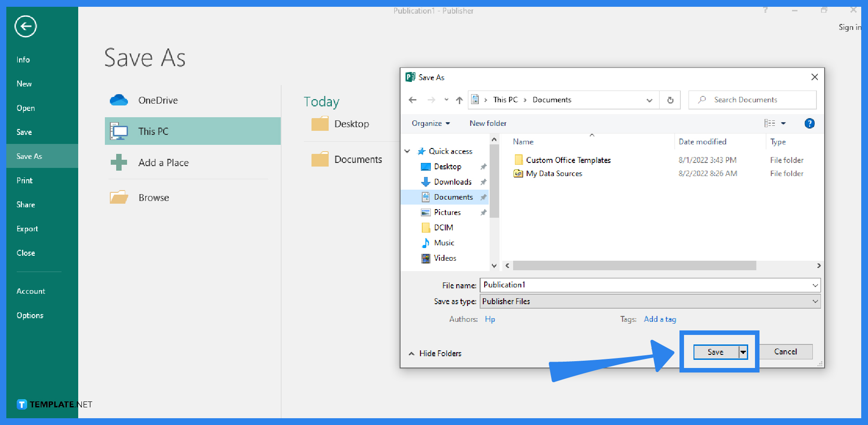This screenshot has height=425, width=868.
Task: Click the Add a Place plus icon
Action: point(119,162)
